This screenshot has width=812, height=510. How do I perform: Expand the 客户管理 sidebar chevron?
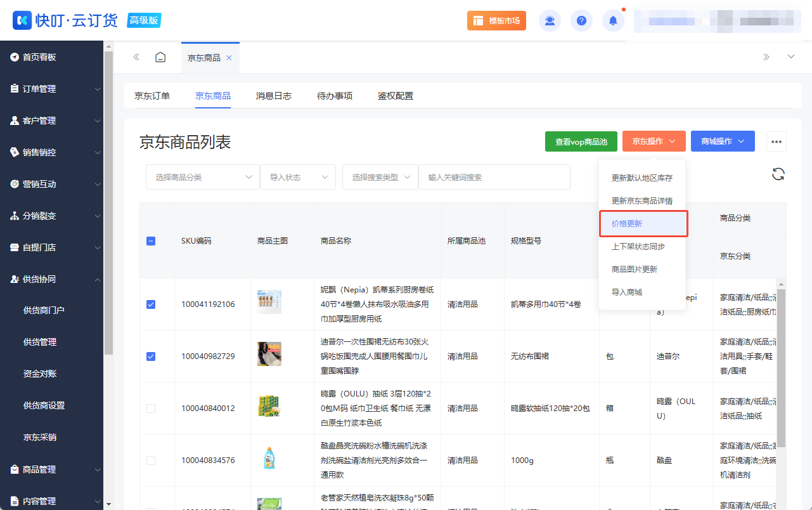pos(97,121)
